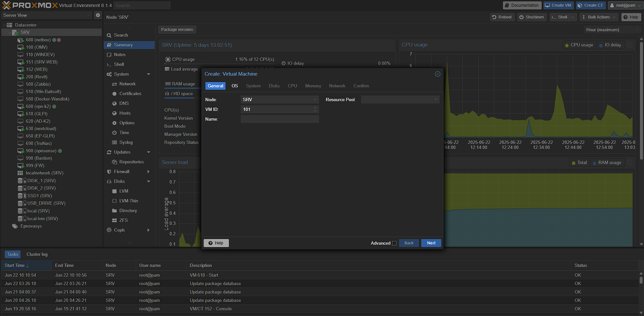Click the VM icon beside 100 (OMV)
This screenshot has width=644, height=316.
pos(20,47)
